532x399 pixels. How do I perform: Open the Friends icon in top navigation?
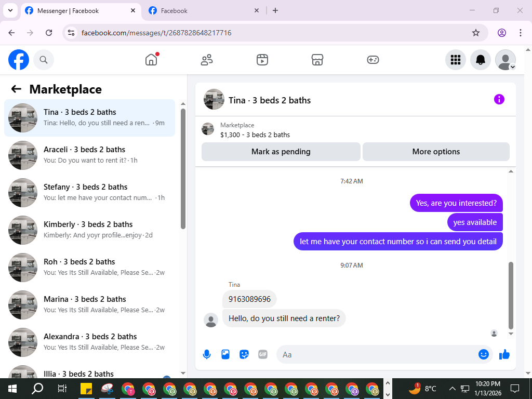click(x=207, y=60)
